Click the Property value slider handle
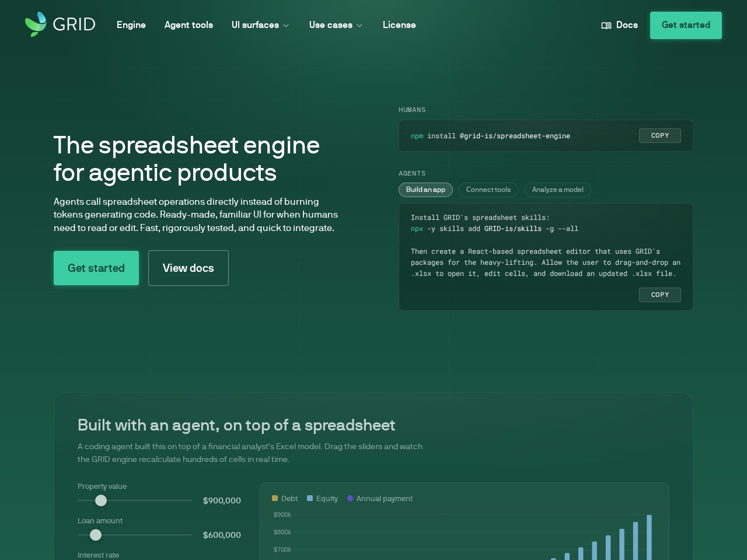Screen dimensions: 747x560 tap(101, 501)
